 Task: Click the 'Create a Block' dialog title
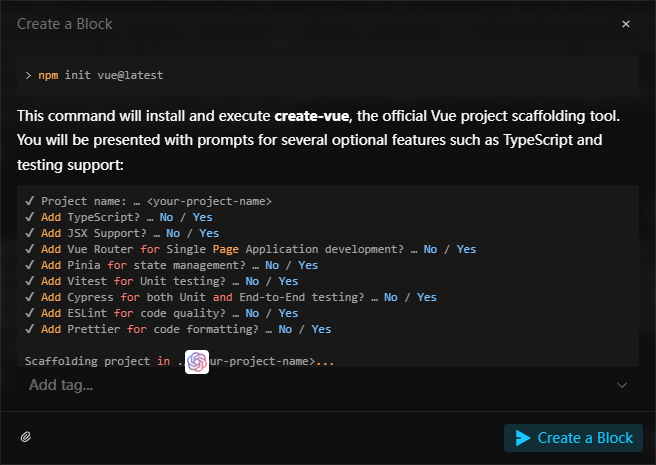(65, 24)
